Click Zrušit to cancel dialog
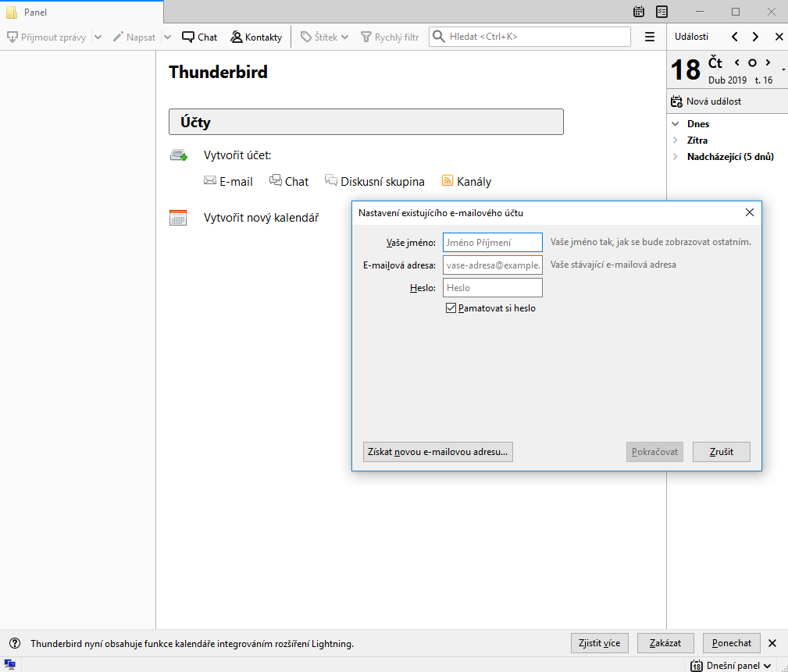 [x=721, y=452]
